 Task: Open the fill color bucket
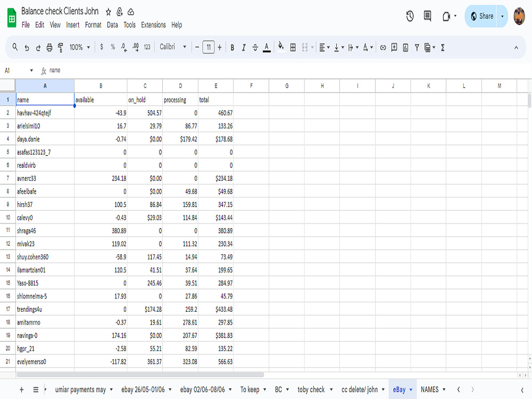281,47
